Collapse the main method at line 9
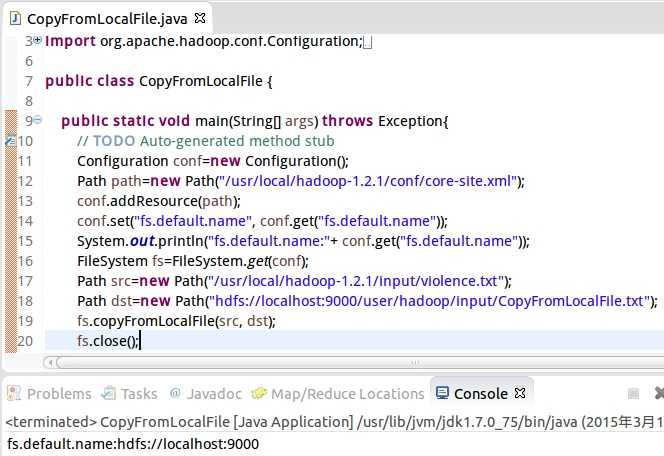Screen dimensions: 664x456 point(38,120)
